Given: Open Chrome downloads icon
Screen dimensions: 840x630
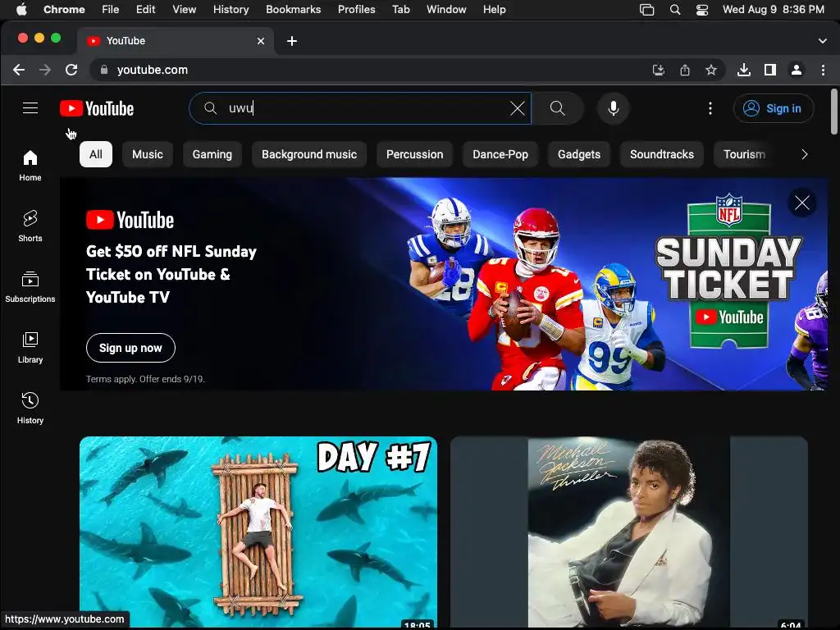Looking at the screenshot, I should tap(743, 70).
